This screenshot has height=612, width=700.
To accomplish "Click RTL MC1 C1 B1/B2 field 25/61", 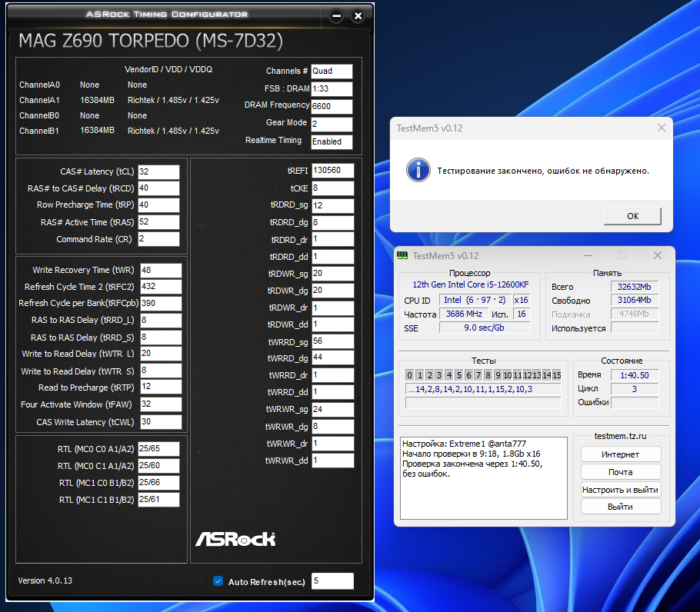I will click(x=158, y=500).
